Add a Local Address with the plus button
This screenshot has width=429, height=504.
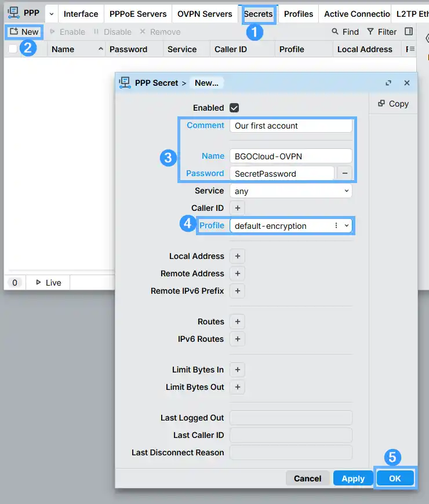pos(237,256)
